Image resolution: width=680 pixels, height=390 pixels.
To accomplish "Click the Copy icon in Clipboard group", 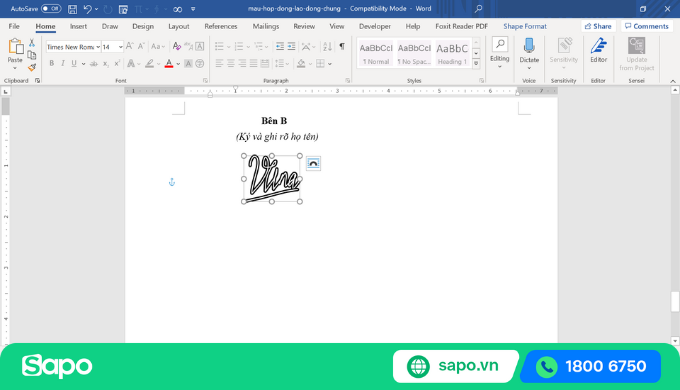I will (x=32, y=55).
